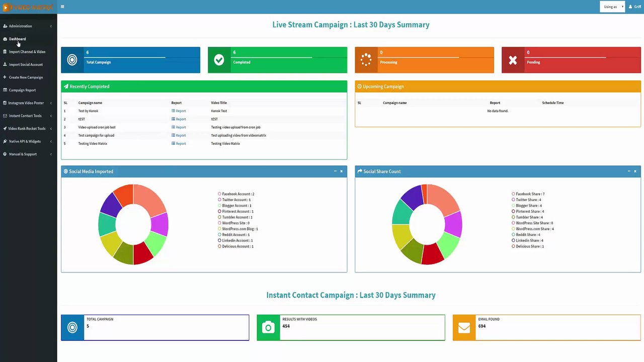
Task: Click the Create New Campaign plus icon
Action: [5, 77]
